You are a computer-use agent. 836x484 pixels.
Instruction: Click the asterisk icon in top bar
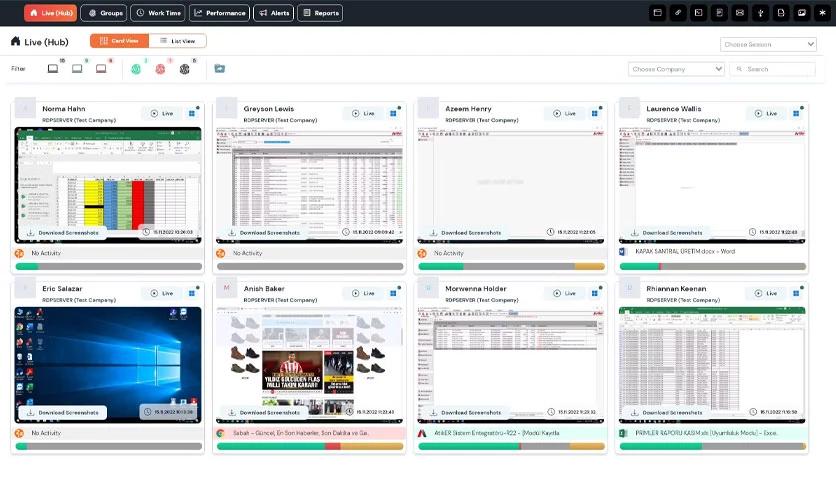[822, 13]
